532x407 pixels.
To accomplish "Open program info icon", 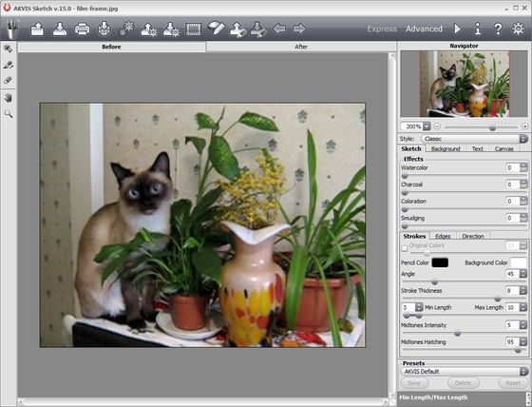I will tap(477, 29).
